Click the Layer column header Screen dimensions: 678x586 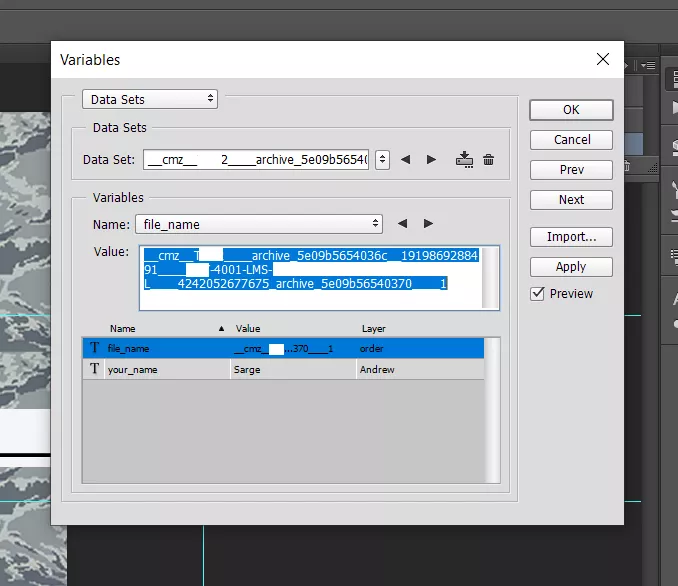point(372,328)
